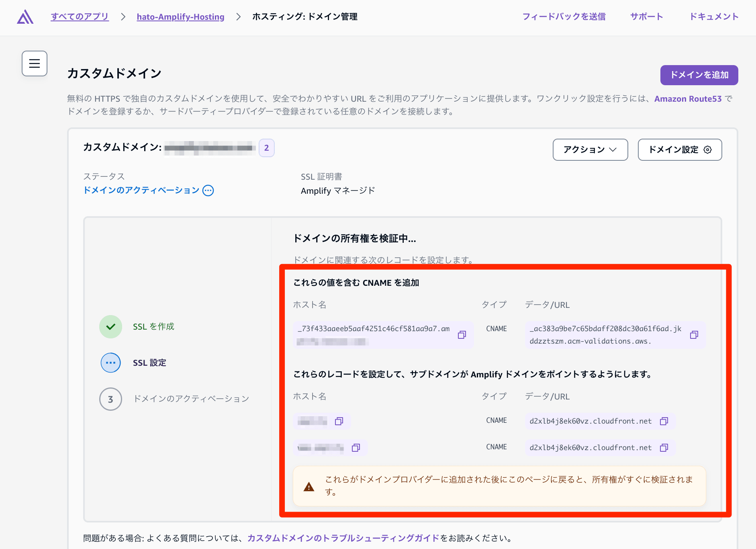Open サポート link
Image resolution: width=756 pixels, height=549 pixels.
click(646, 16)
